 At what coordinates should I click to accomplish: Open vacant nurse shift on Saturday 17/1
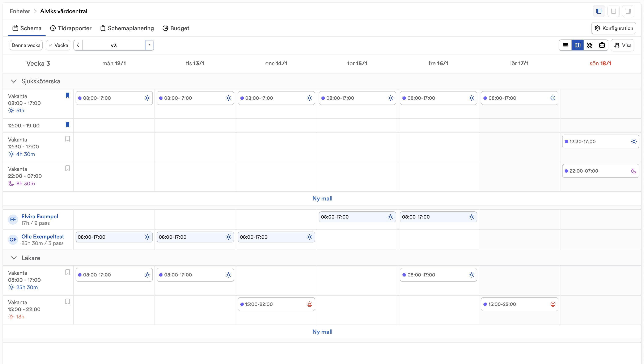[x=520, y=98]
